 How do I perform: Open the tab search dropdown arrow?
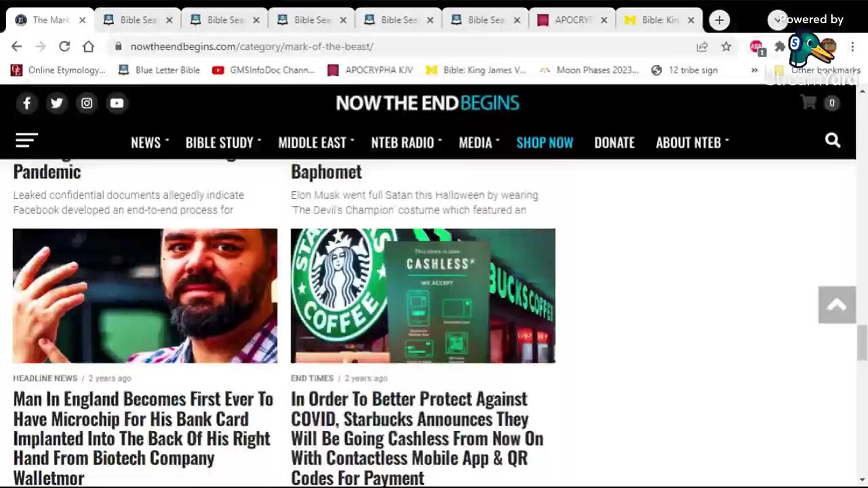777,20
